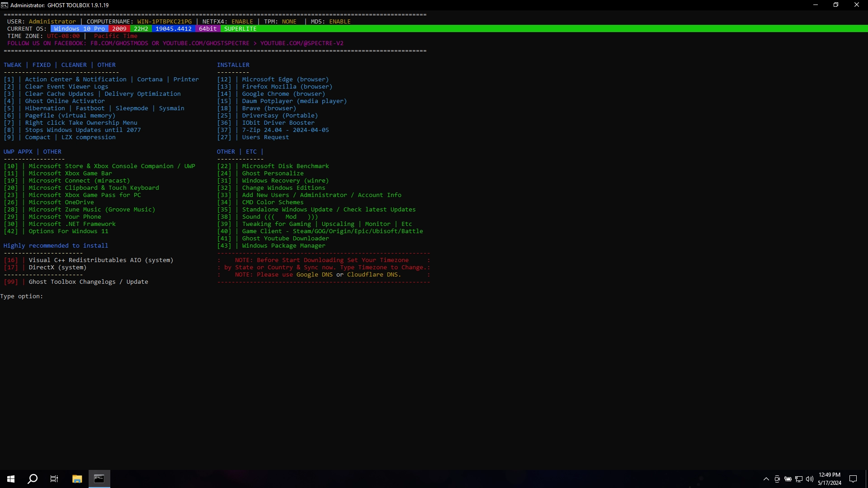
Task: Restore down the console window
Action: [836, 5]
